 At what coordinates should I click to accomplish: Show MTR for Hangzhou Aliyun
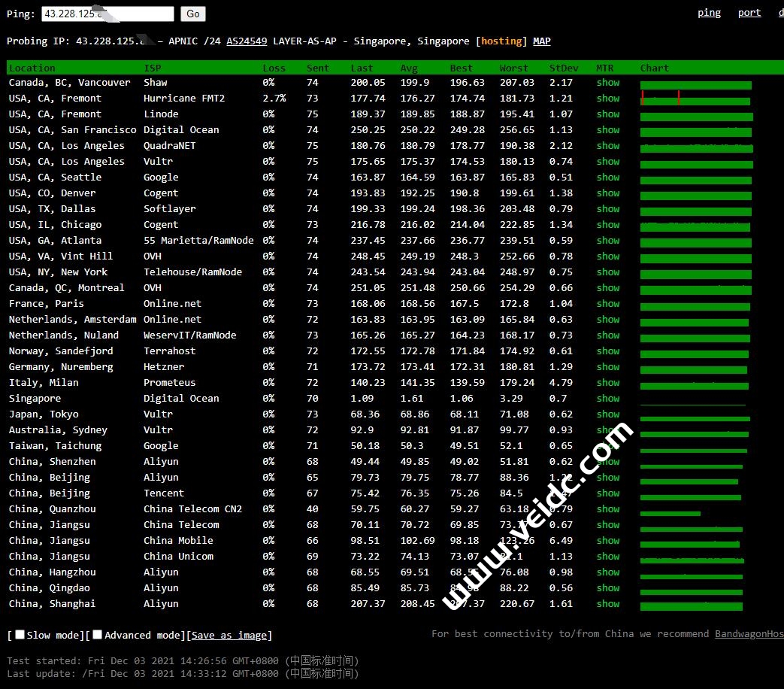(x=608, y=572)
